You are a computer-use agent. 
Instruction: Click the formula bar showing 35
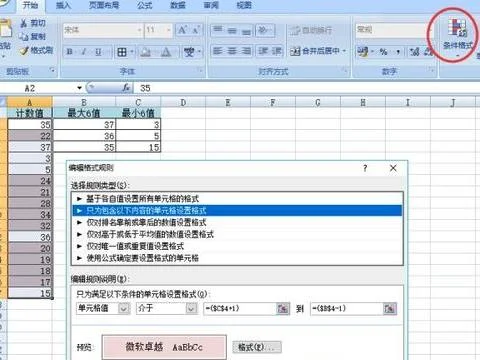tap(307, 88)
